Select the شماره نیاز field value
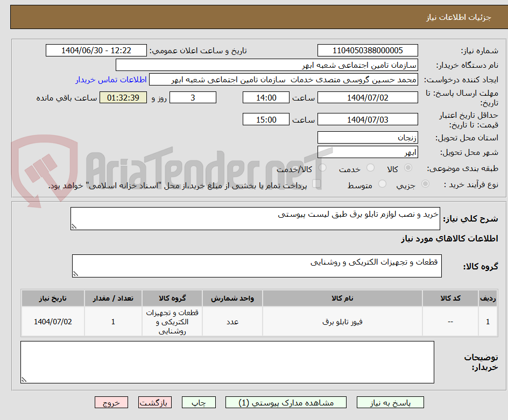Screen dimensions: 508x420 pos(368,50)
